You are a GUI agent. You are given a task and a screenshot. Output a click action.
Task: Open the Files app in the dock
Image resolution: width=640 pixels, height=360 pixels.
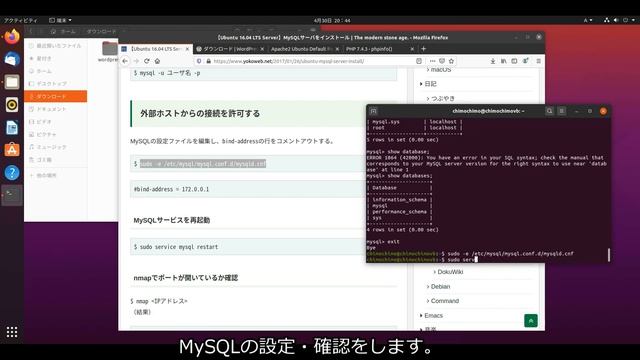[x=12, y=82]
